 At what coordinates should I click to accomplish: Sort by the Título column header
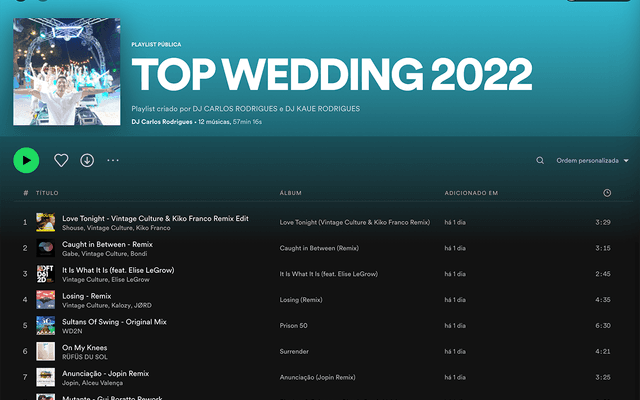(x=47, y=192)
